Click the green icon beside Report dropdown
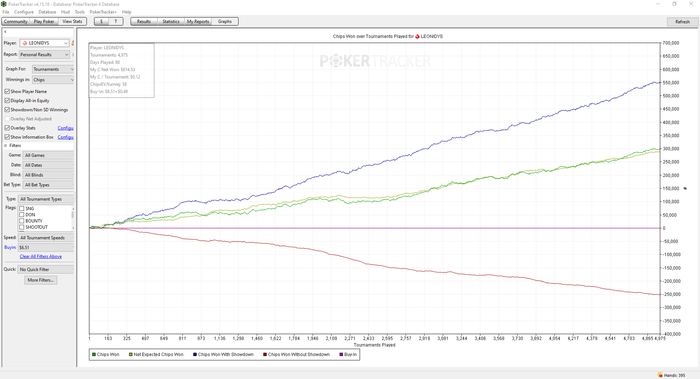 (x=73, y=54)
